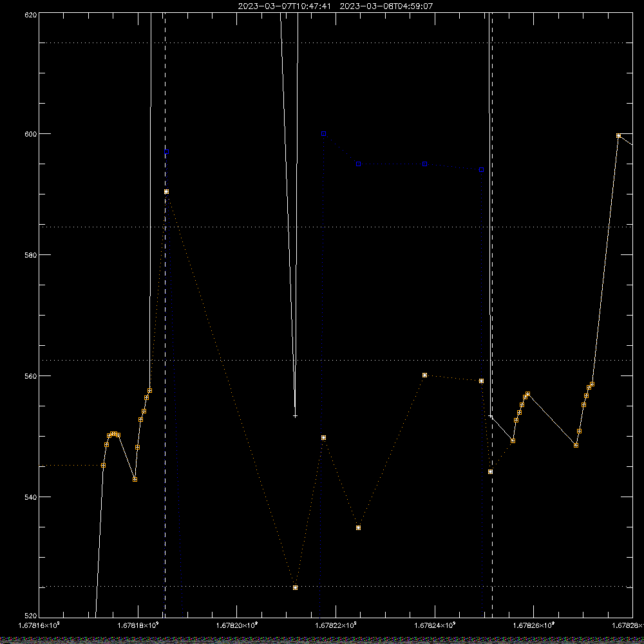Select the first orange data point at 545
Screen dimensions: 644x644
coord(104,466)
